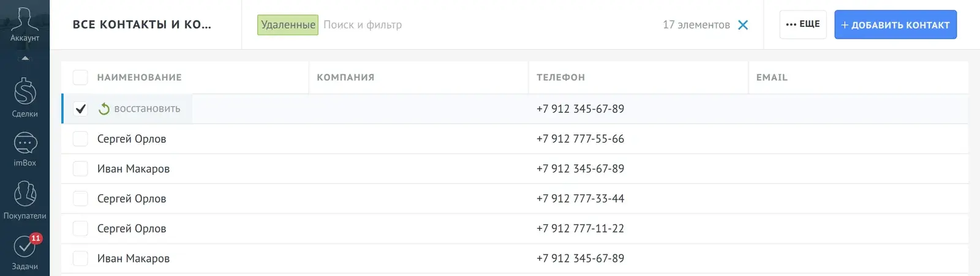Clear the filter with the blue X
The height and width of the screenshot is (276, 980).
point(743,25)
